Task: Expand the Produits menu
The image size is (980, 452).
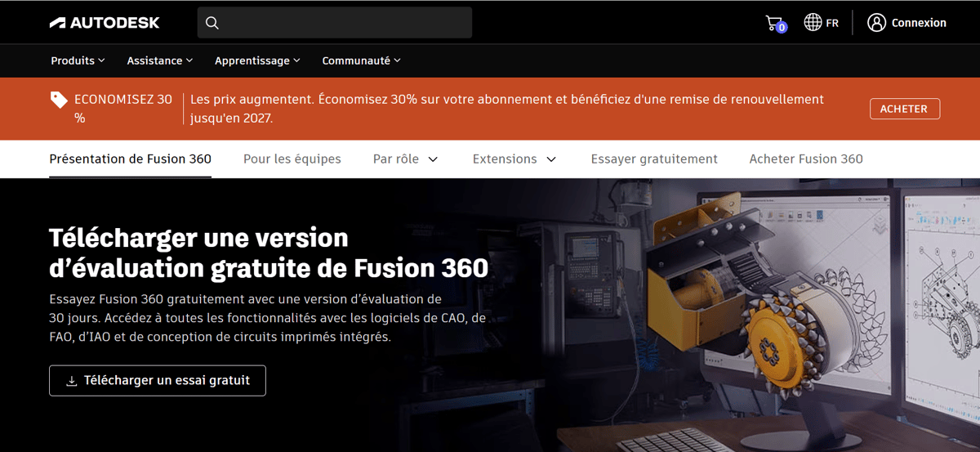Action: pos(78,60)
